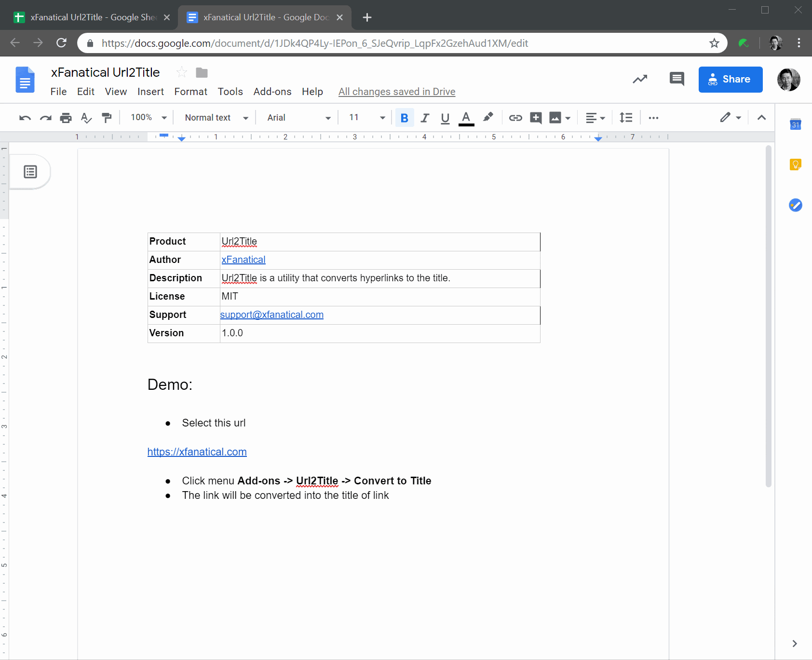The height and width of the screenshot is (660, 812).
Task: Select the Paint format tool
Action: tap(107, 117)
